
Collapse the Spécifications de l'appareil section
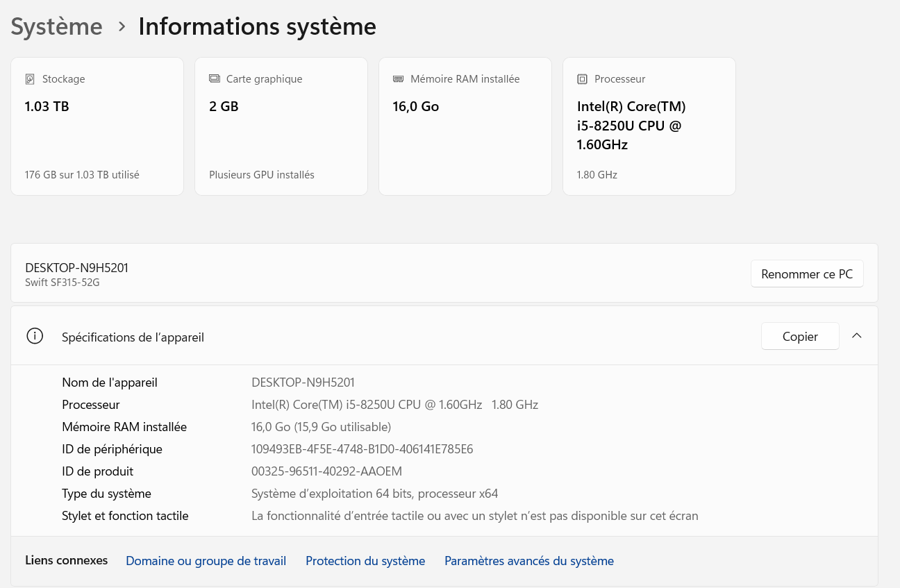coord(857,336)
